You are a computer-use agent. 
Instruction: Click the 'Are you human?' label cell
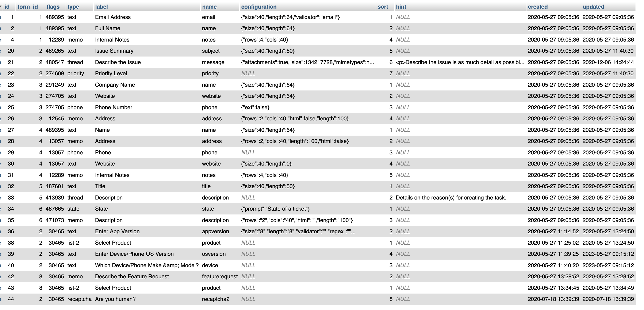click(x=115, y=299)
